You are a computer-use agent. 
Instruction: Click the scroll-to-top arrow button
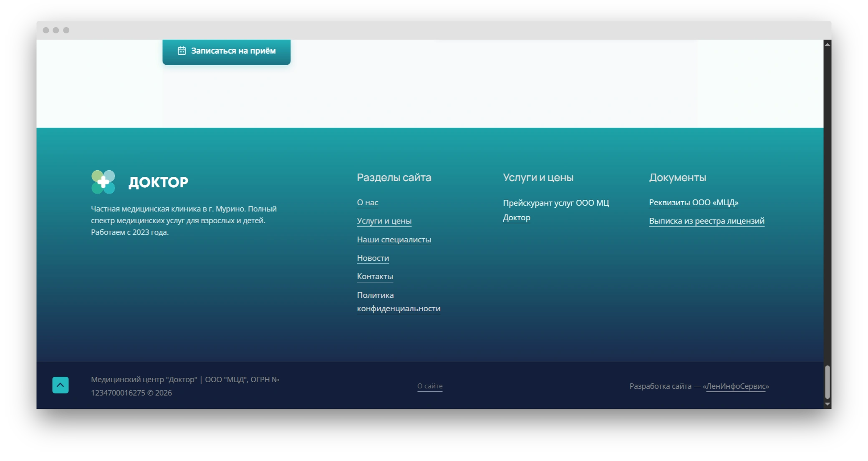coord(60,385)
